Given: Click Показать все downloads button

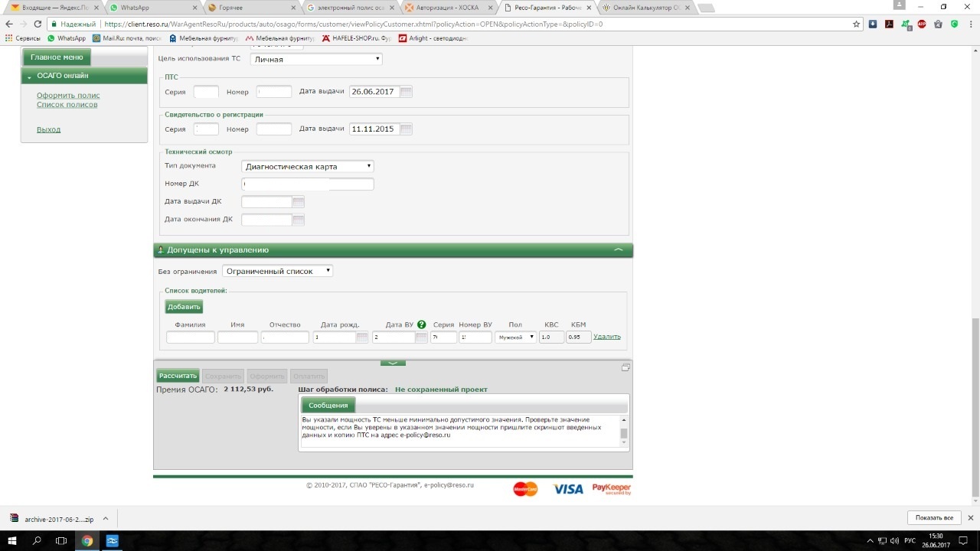Looking at the screenshot, I should point(934,518).
